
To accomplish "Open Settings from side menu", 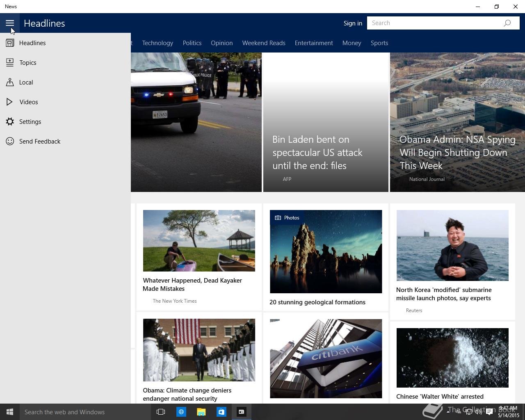I will point(65,121).
